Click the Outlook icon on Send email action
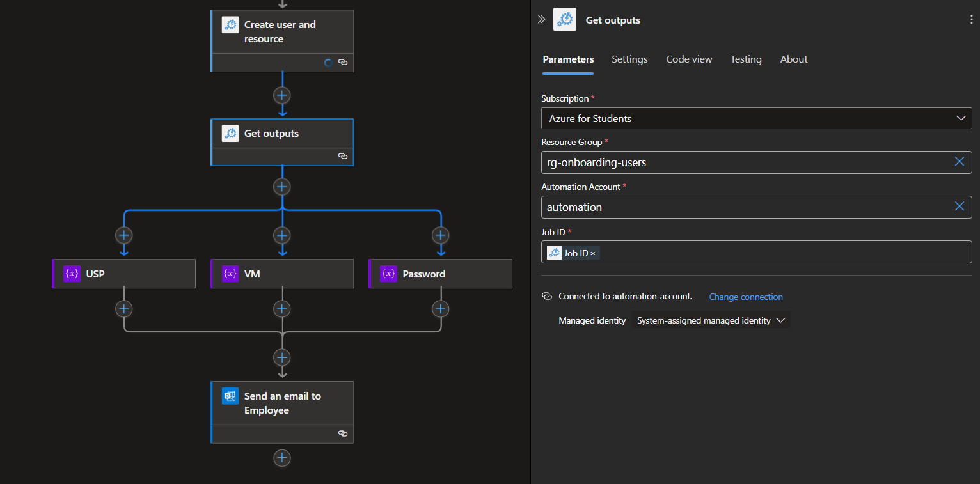Viewport: 980px width, 484px height. click(230, 396)
